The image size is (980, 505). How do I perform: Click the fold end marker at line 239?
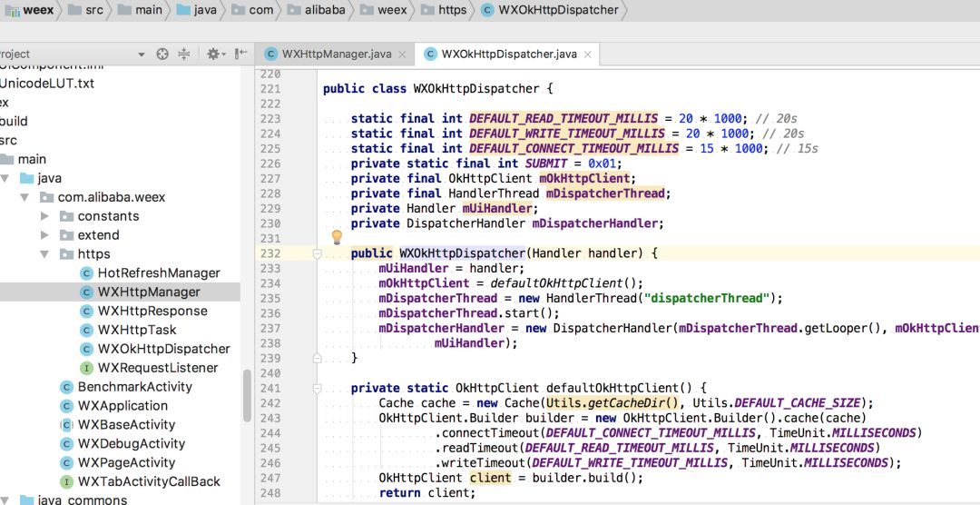click(x=317, y=358)
